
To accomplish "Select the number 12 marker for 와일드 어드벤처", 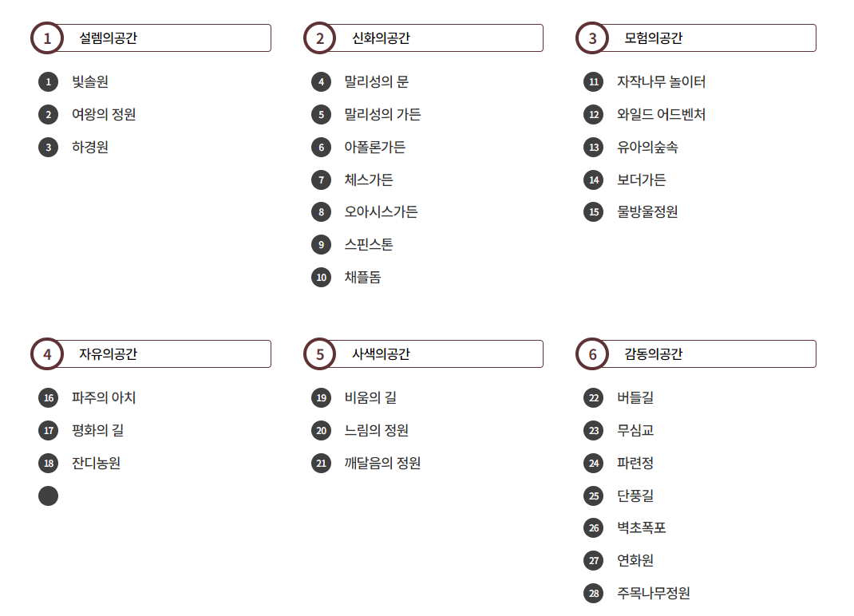I will pyautogui.click(x=594, y=114).
